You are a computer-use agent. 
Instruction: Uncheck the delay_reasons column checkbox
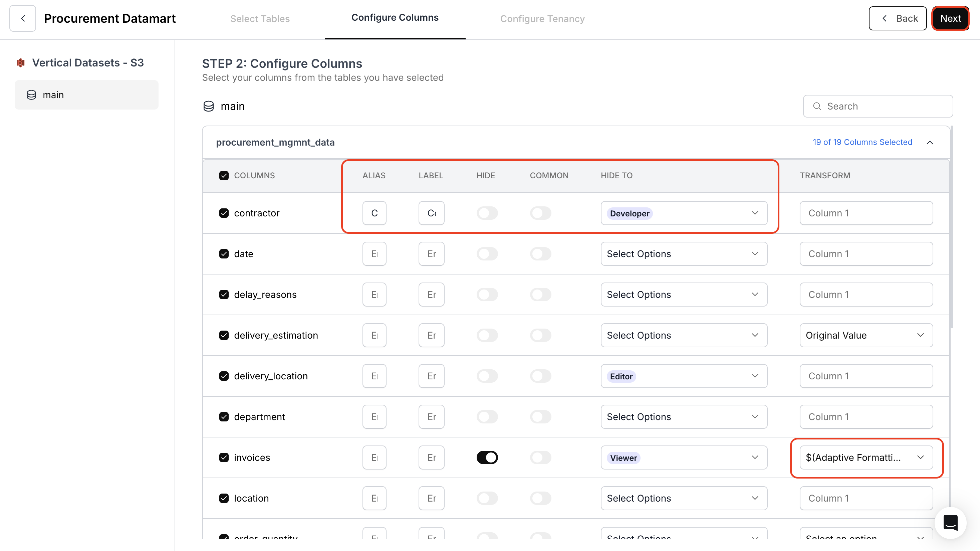pyautogui.click(x=224, y=294)
